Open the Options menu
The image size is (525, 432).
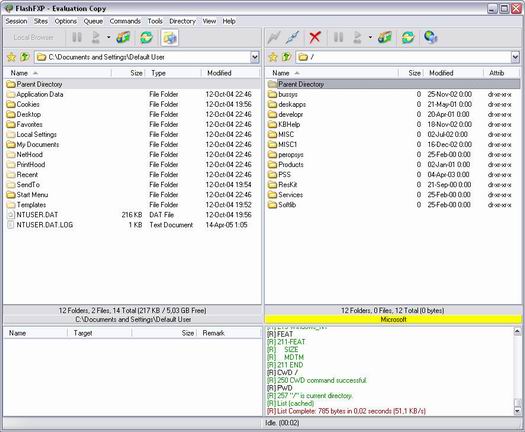(66, 21)
